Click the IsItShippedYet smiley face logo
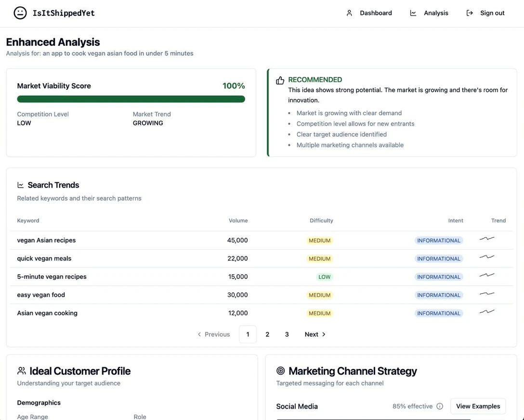The image size is (524, 420). pyautogui.click(x=20, y=13)
